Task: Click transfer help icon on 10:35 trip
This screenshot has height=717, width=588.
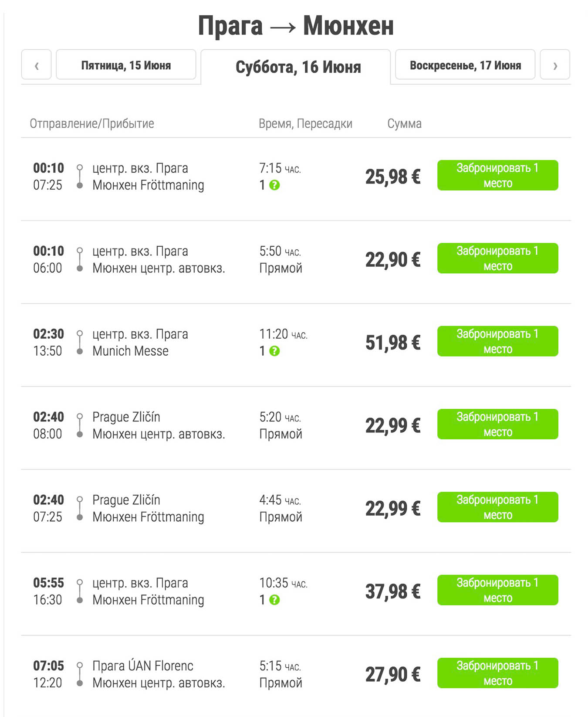Action: (x=274, y=600)
